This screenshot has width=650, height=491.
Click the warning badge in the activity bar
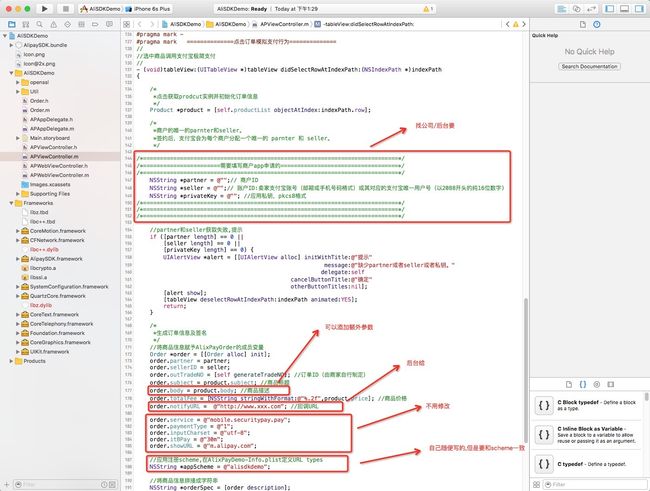click(x=428, y=9)
